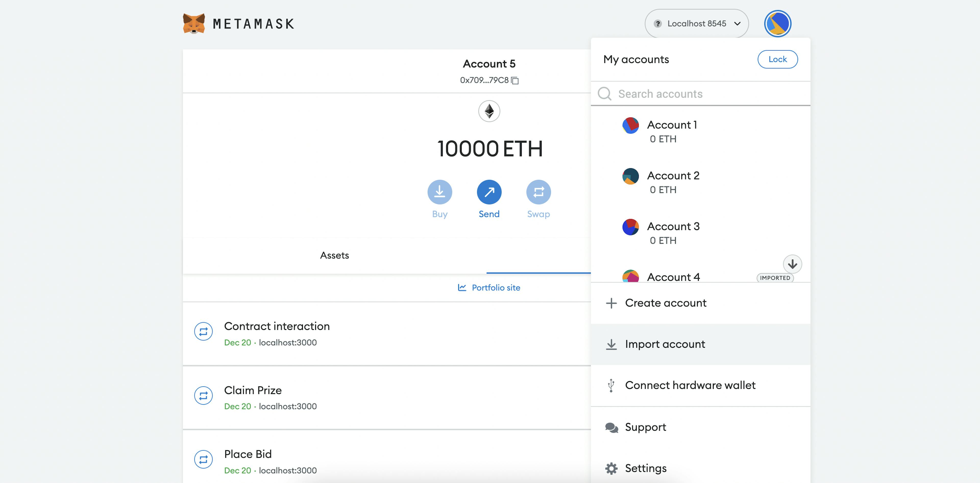
Task: Choose Import account
Action: coord(700,344)
